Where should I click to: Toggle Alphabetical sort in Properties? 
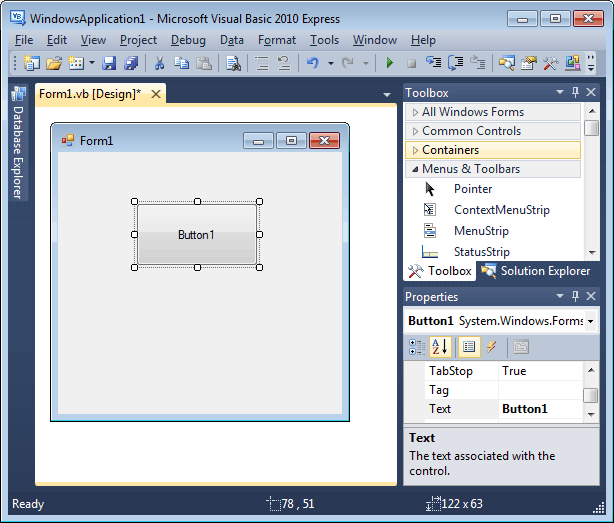440,347
